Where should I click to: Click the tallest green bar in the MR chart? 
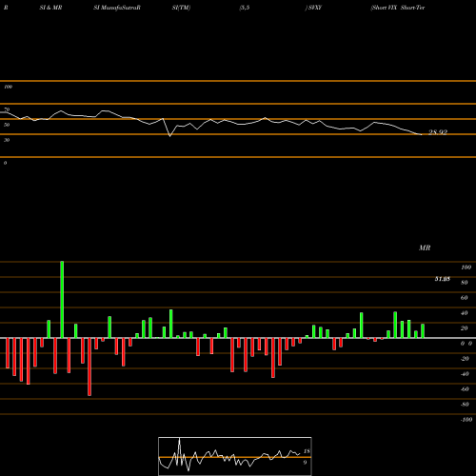[x=62, y=300]
